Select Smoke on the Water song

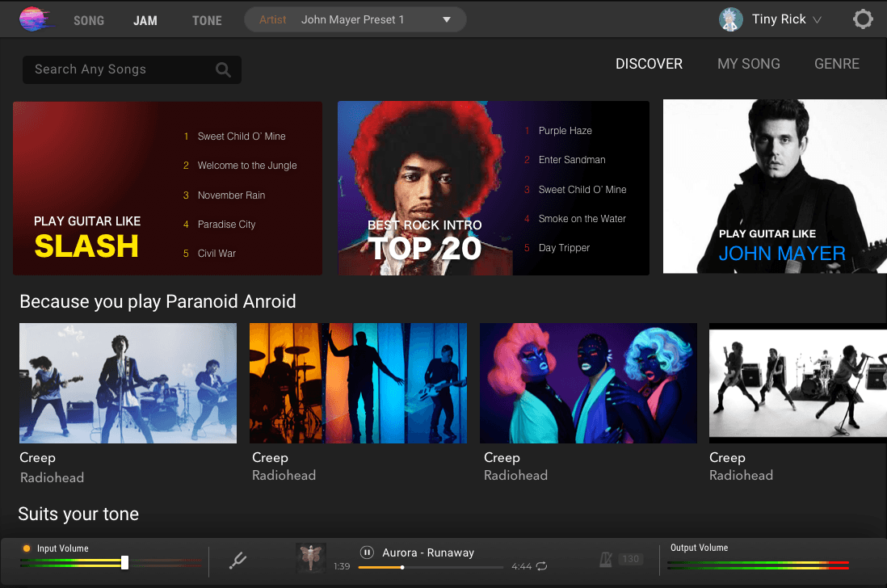click(582, 219)
